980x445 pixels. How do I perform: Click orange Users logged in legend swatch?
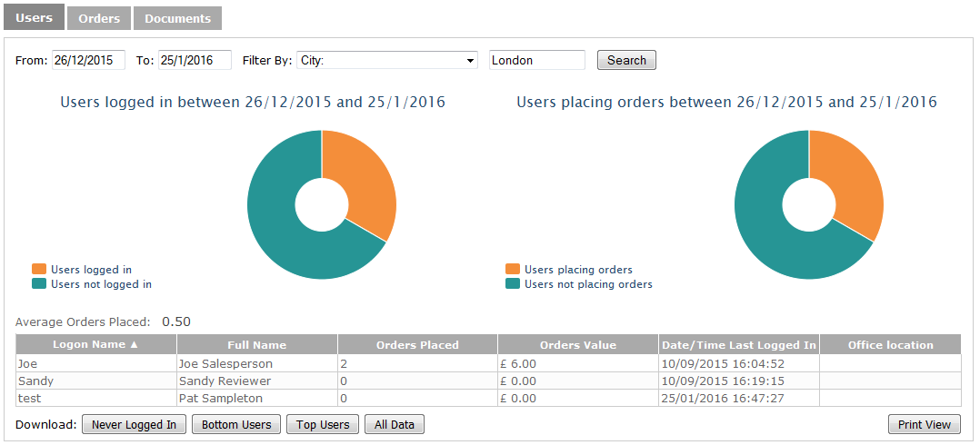38,270
